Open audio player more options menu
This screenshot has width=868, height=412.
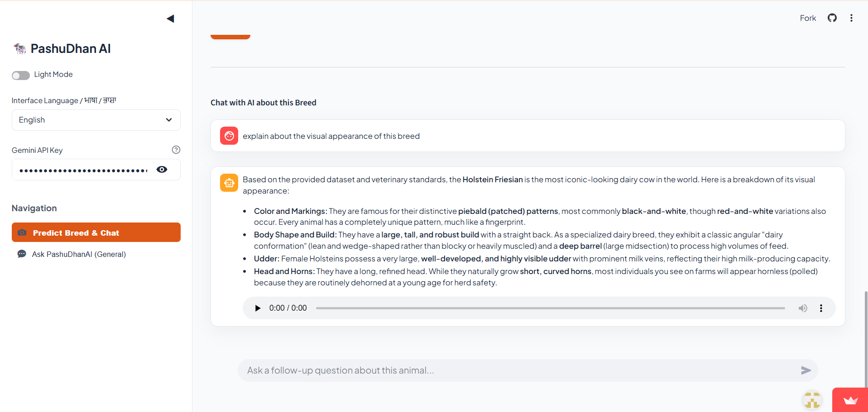(821, 308)
